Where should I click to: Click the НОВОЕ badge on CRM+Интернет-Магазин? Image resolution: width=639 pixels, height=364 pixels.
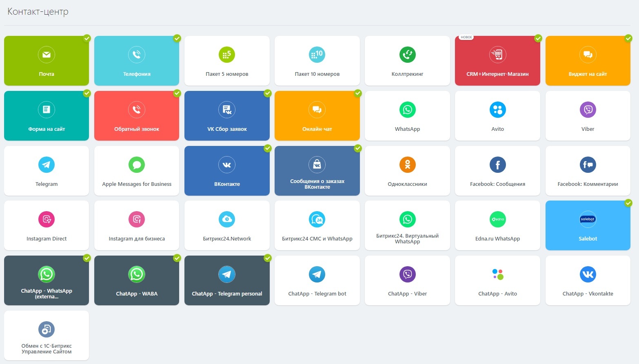point(466,37)
